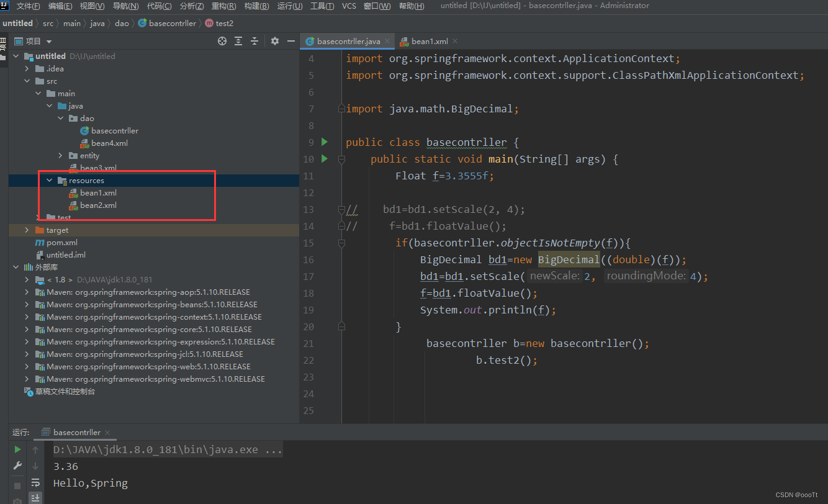This screenshot has height=504, width=828.
Task: Close the basecontrller.java editor tab
Action: (x=388, y=42)
